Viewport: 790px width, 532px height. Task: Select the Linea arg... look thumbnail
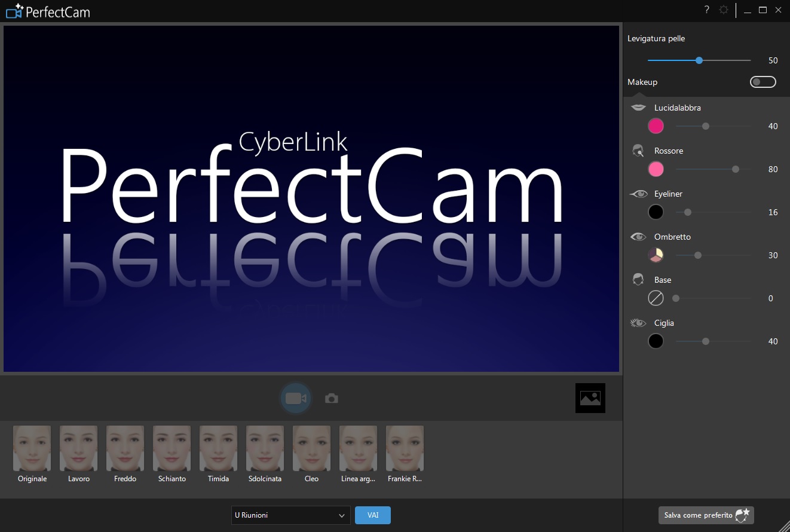point(359,448)
